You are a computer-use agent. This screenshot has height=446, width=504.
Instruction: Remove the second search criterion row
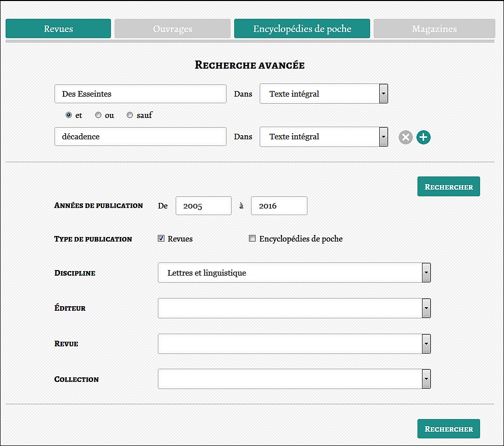[x=405, y=137]
